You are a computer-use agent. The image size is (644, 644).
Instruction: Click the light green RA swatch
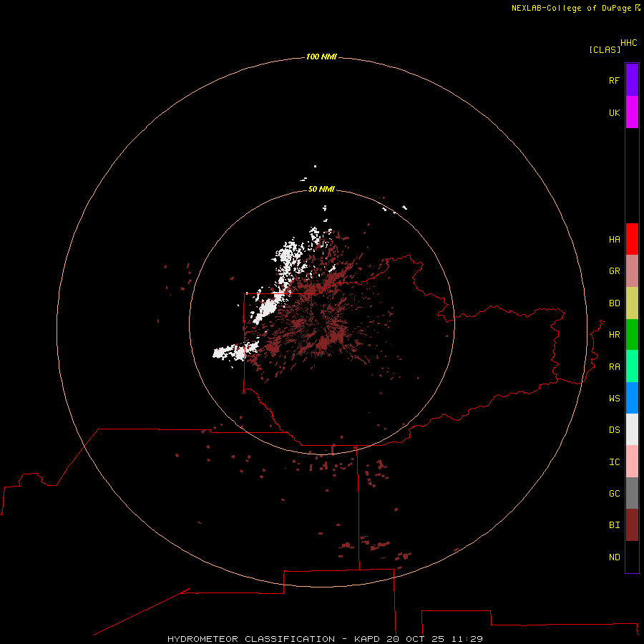(632, 366)
